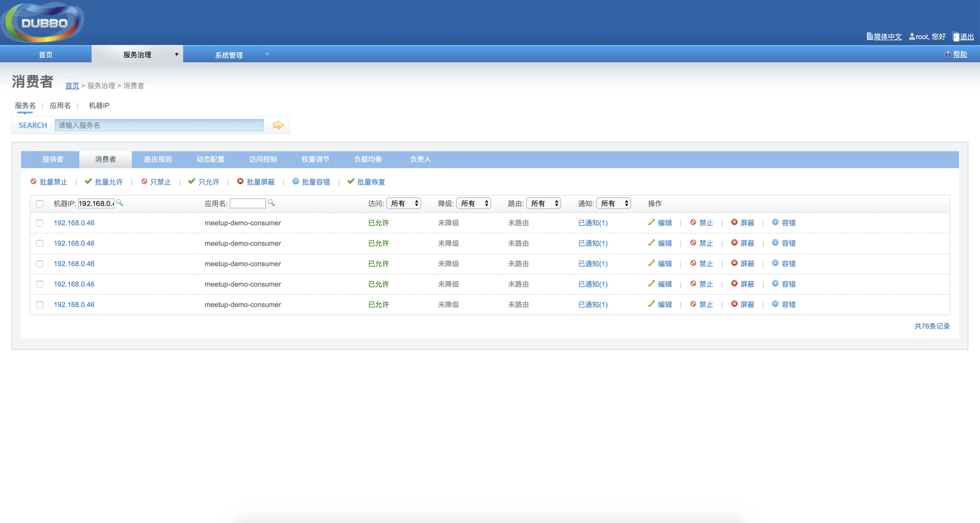This screenshot has width=980, height=523.
Task: Open the 降级 degrade filter dropdown
Action: click(x=474, y=203)
